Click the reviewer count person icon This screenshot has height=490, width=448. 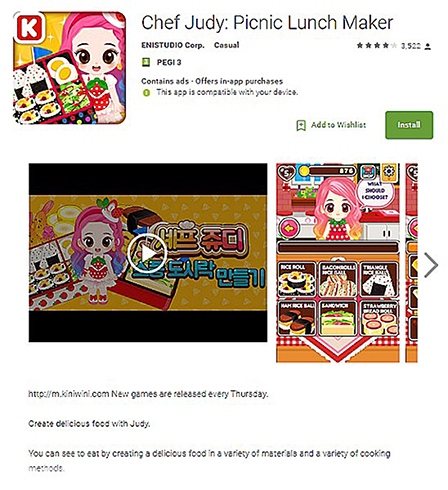pyautogui.click(x=428, y=46)
